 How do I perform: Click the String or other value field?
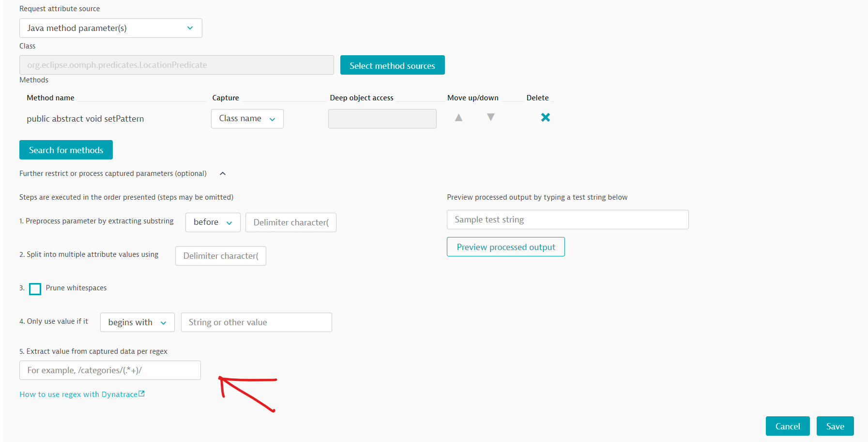pyautogui.click(x=256, y=322)
